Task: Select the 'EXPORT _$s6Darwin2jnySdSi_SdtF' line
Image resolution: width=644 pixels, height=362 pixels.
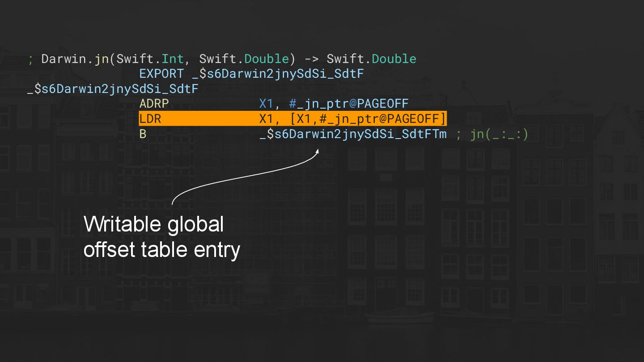Action: (x=251, y=74)
